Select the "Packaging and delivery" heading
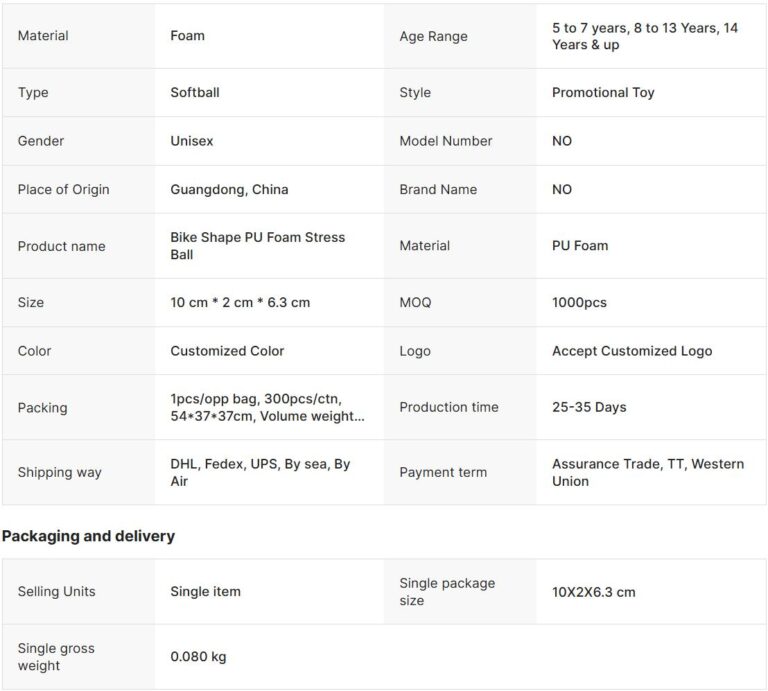Screen dimensions: 768x691 [x=88, y=536]
